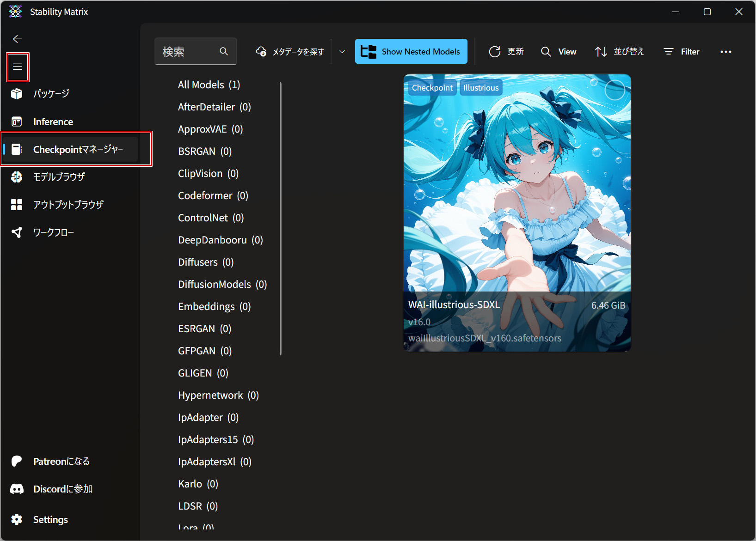Viewport: 756px width, 541px height.
Task: Open the モデルブラウザ (Model Browser)
Action: tap(59, 177)
